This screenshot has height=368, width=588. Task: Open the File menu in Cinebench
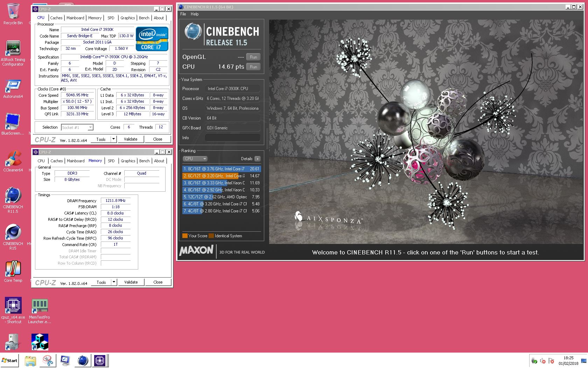click(x=183, y=14)
